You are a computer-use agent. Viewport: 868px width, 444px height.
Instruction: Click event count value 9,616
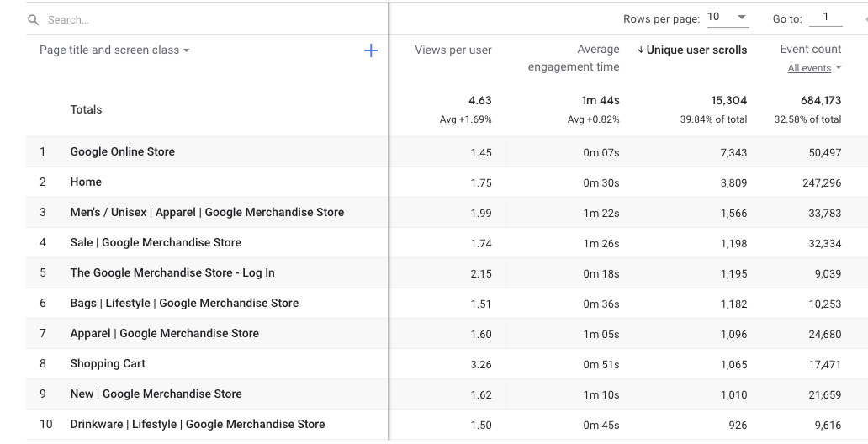828,425
